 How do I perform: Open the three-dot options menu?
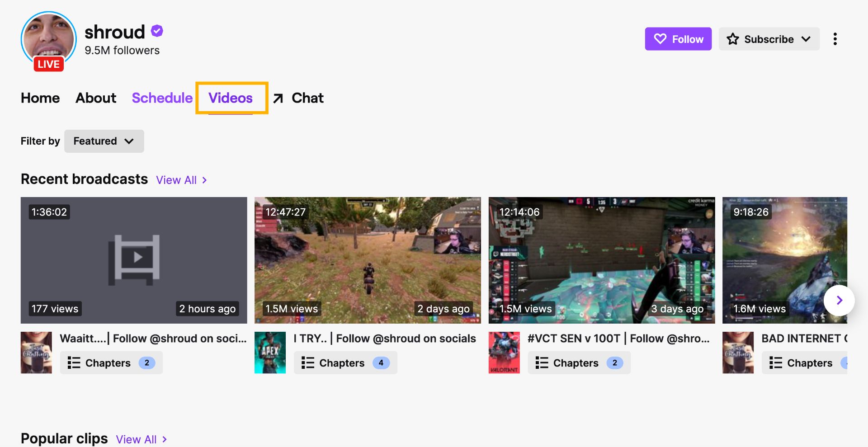click(x=835, y=39)
